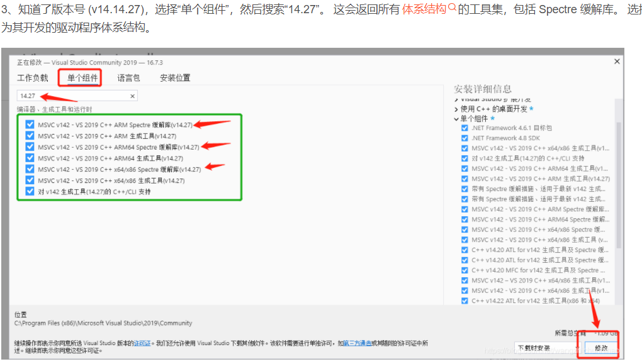This screenshot has width=642, height=364.
Task: Click the 安装详细信息 heading text
Action: coord(482,89)
